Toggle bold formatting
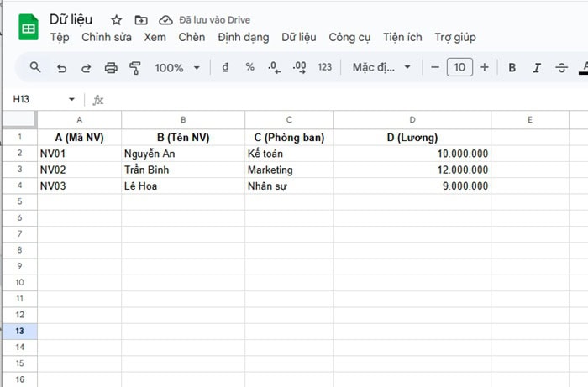Image resolution: width=588 pixels, height=387 pixels. [x=512, y=67]
